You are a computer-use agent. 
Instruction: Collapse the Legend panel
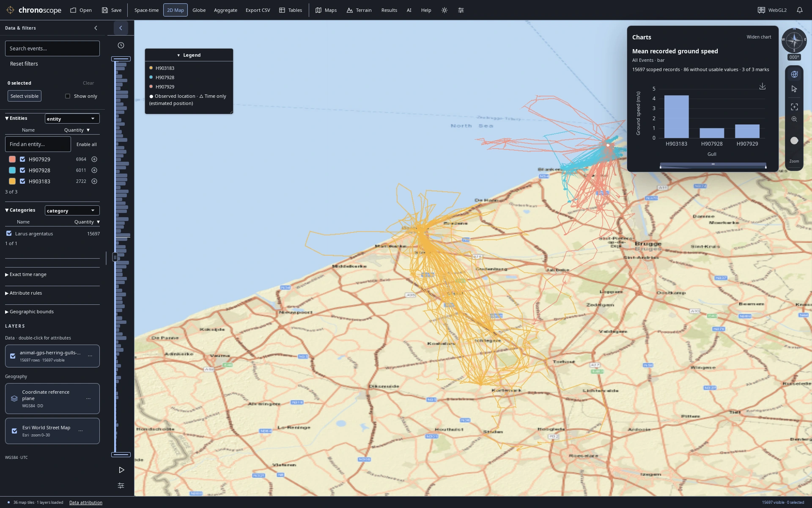pyautogui.click(x=189, y=55)
